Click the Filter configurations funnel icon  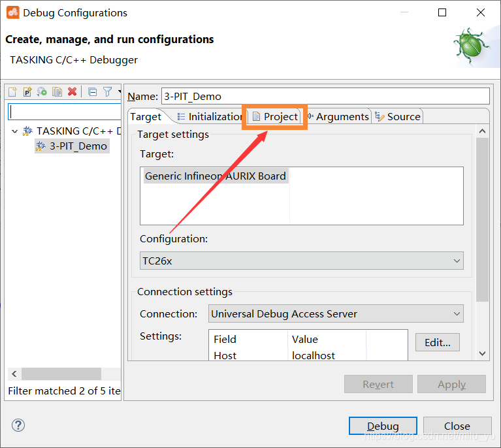coord(107,91)
